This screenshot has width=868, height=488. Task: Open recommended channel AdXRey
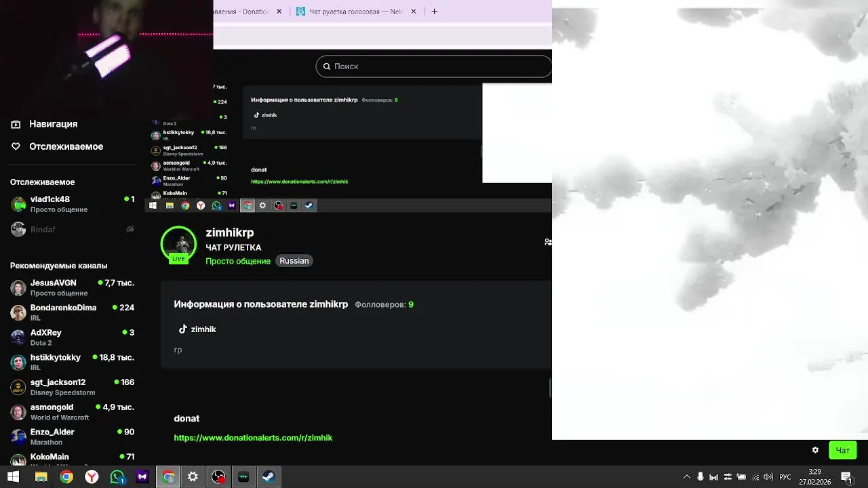(x=73, y=338)
